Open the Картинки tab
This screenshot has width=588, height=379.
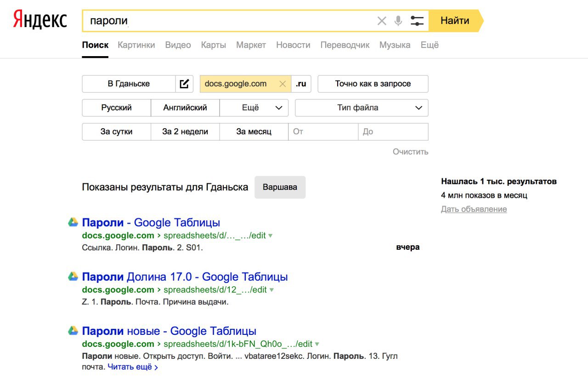136,45
